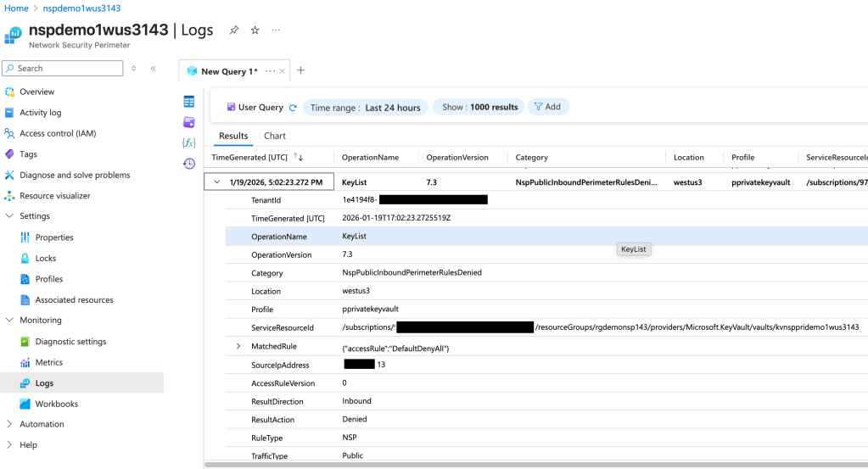This screenshot has height=469, width=868.
Task: Open the saved queries panel icon
Action: [x=189, y=122]
